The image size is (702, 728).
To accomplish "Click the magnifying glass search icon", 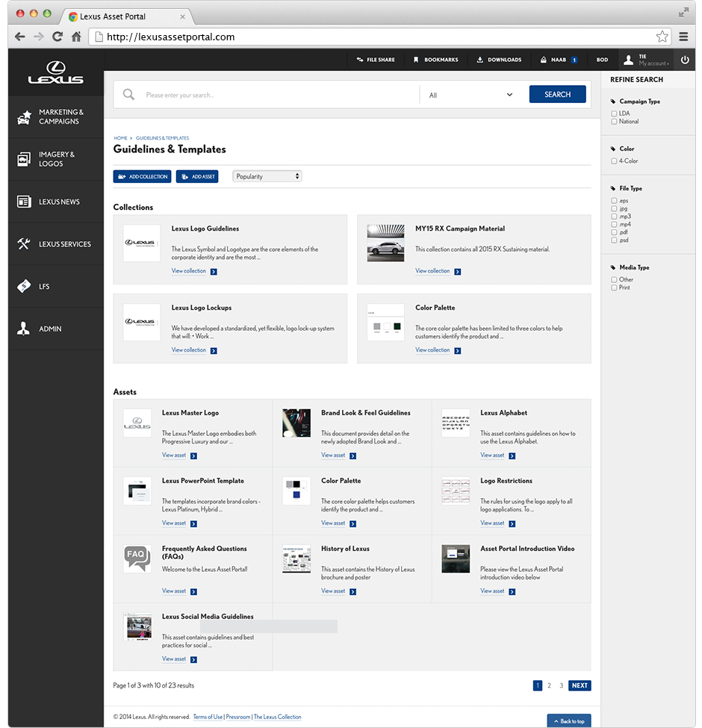I will pos(128,95).
